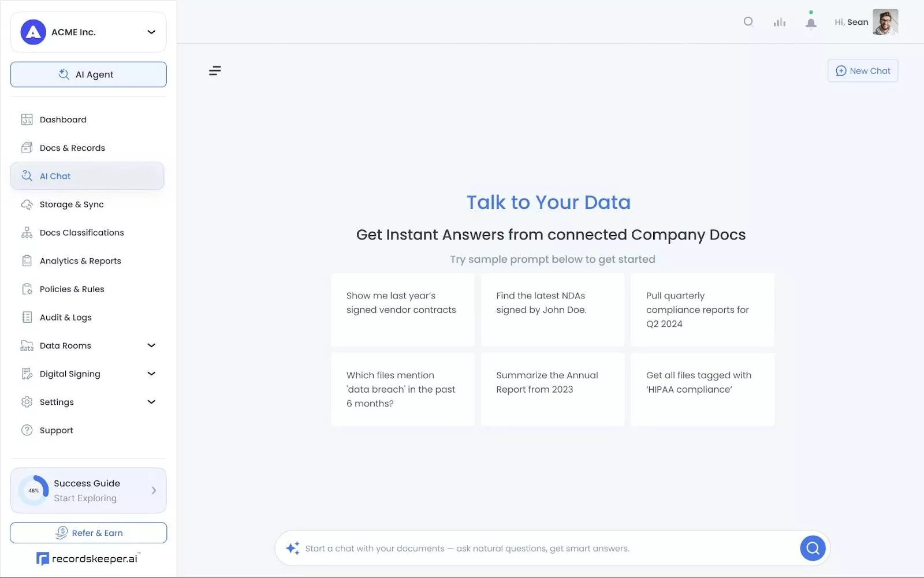
Task: Click the chat message input field
Action: point(543,548)
